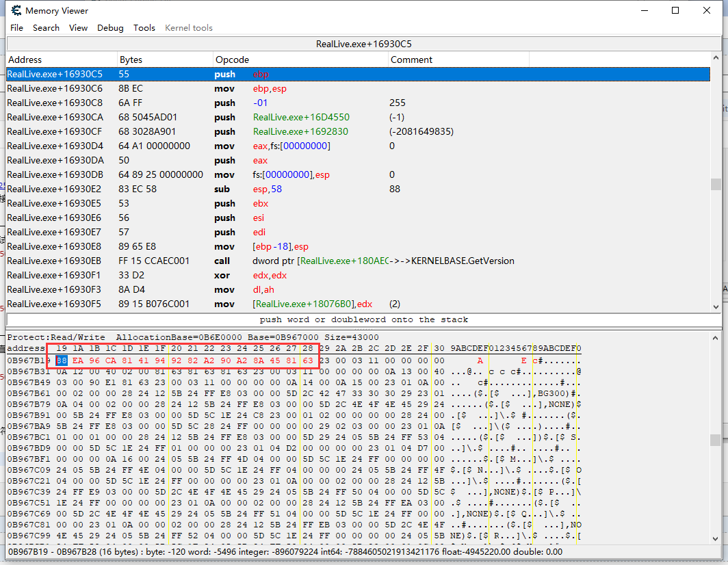
Task: Click the hex row address 0B967C99
Action: pyautogui.click(x=29, y=536)
